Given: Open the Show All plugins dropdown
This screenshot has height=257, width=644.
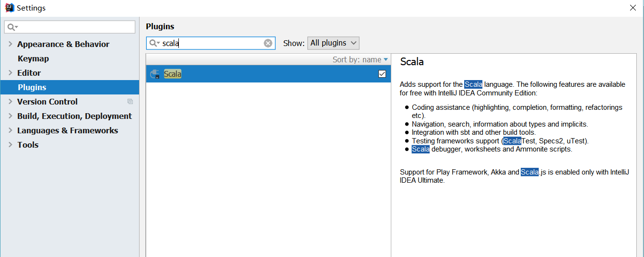Looking at the screenshot, I should [x=333, y=43].
